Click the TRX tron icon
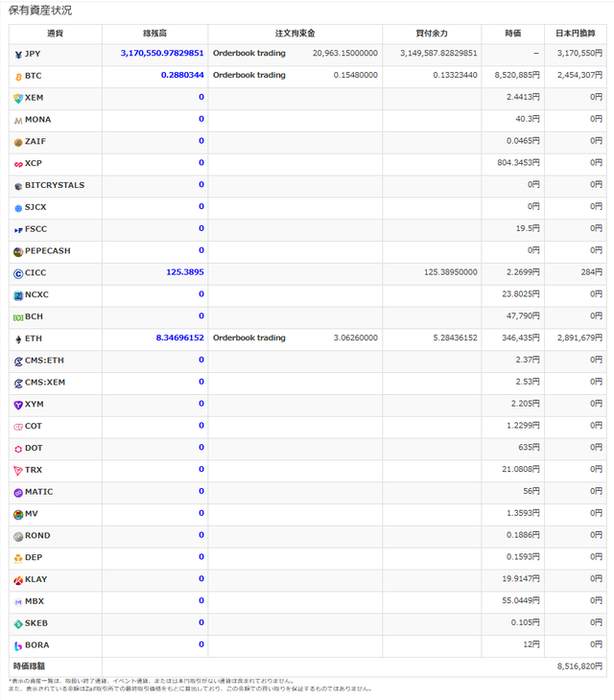The image size is (614, 700). tap(18, 471)
